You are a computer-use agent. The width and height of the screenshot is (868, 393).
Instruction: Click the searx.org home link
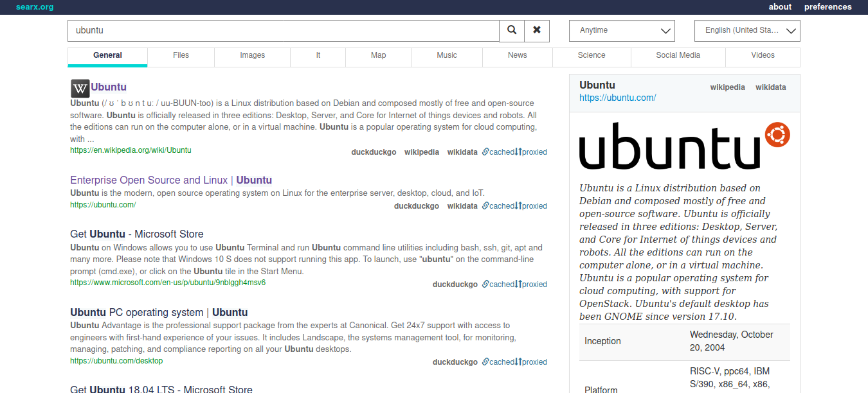35,7
